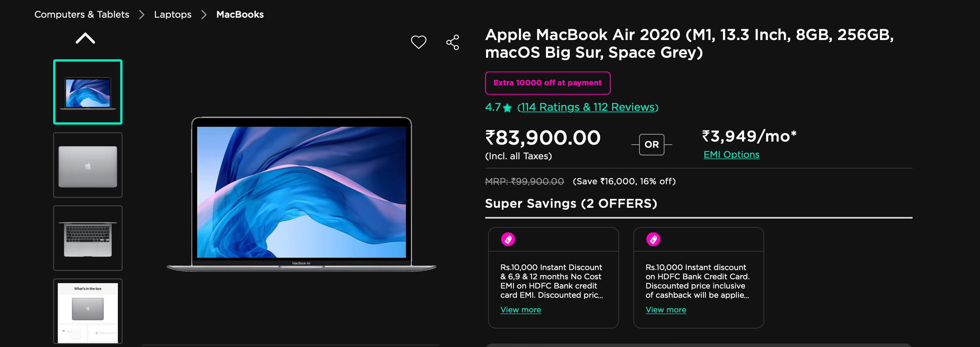The image size is (980, 347).
Task: Click the share icon
Action: click(x=453, y=42)
